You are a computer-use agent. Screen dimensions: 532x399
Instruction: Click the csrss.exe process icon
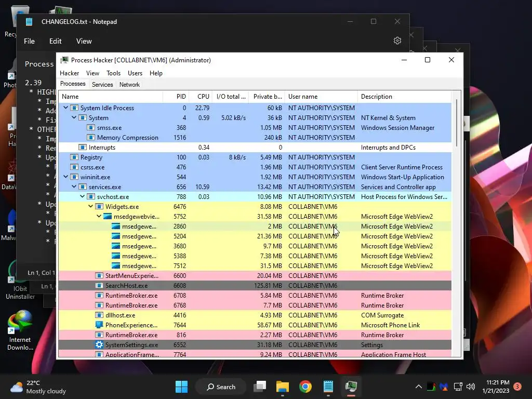pyautogui.click(x=74, y=167)
